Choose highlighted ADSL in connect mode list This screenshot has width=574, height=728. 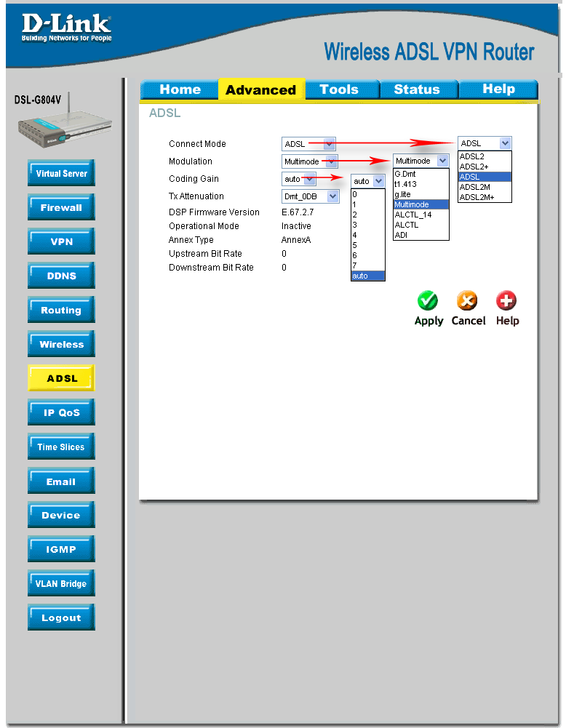(x=485, y=177)
